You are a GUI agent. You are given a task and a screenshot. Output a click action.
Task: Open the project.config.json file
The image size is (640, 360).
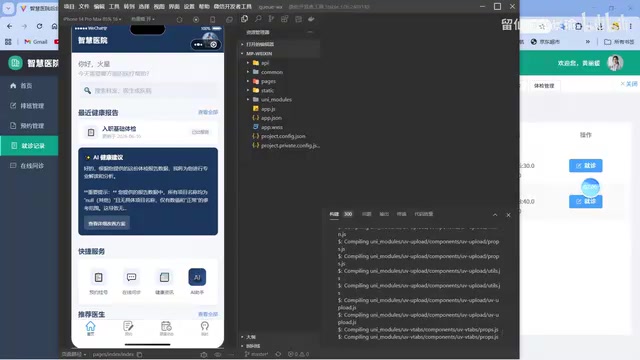coord(284,136)
